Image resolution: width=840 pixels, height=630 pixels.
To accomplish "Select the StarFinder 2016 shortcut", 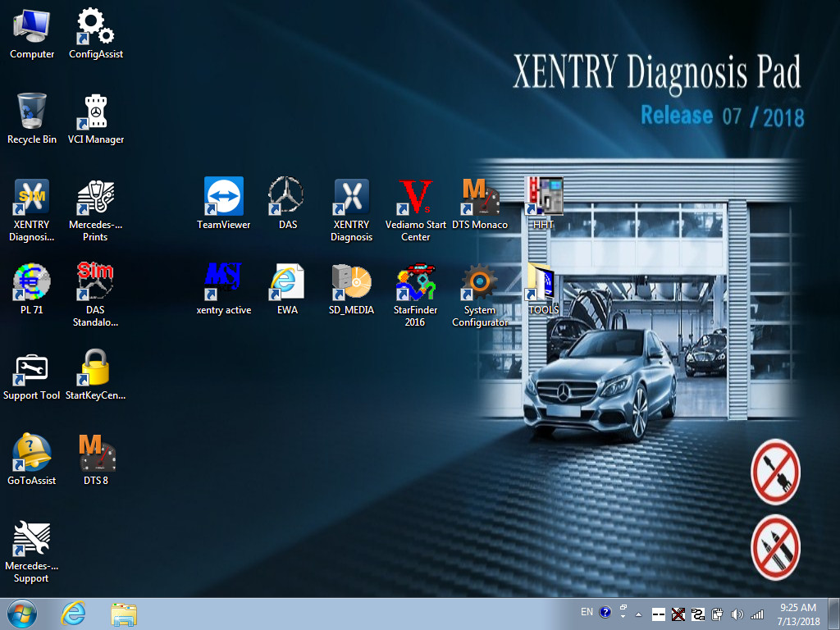I will point(415,282).
